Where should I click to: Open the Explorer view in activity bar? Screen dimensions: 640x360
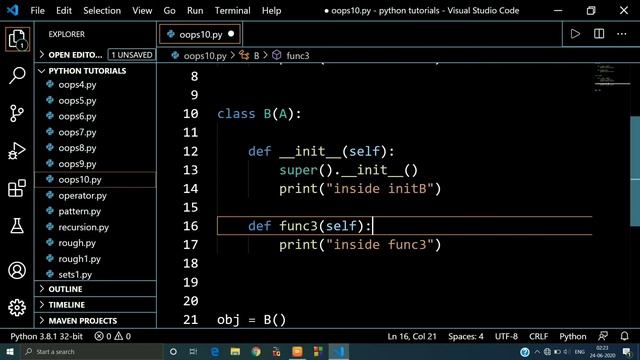(x=17, y=39)
